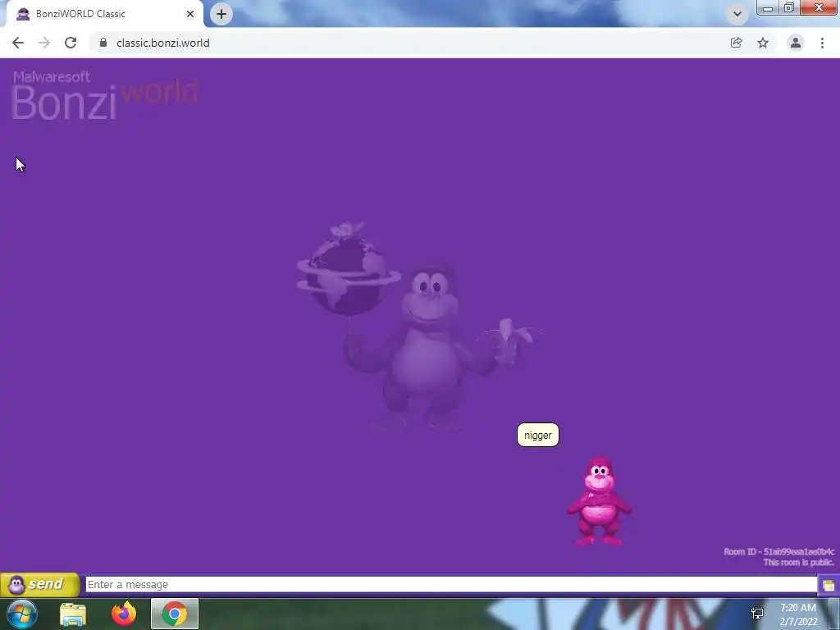Screen dimensions: 840x630
Task: Open the Windows Start menu
Action: click(x=21, y=614)
